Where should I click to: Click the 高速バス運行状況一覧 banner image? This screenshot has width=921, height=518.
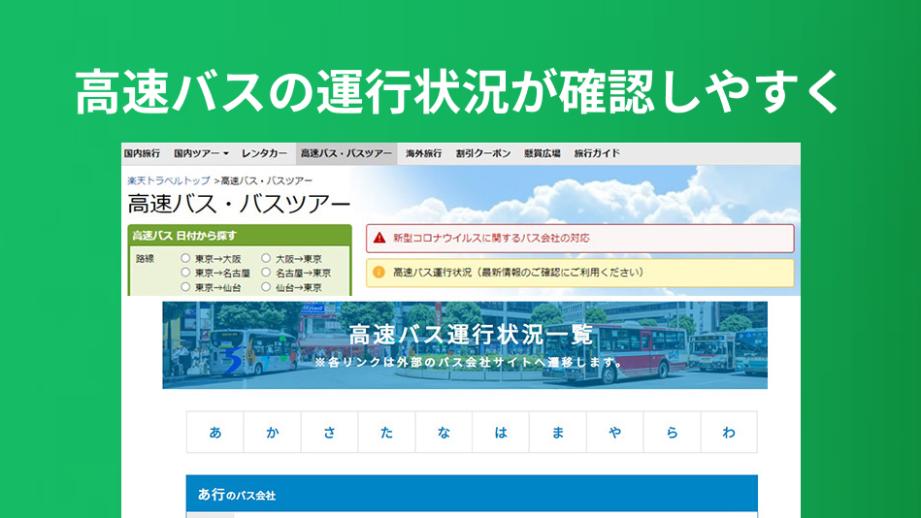click(x=465, y=345)
